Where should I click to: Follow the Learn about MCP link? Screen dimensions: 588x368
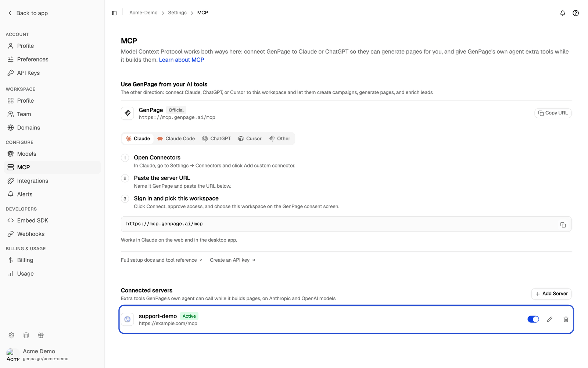point(182,60)
